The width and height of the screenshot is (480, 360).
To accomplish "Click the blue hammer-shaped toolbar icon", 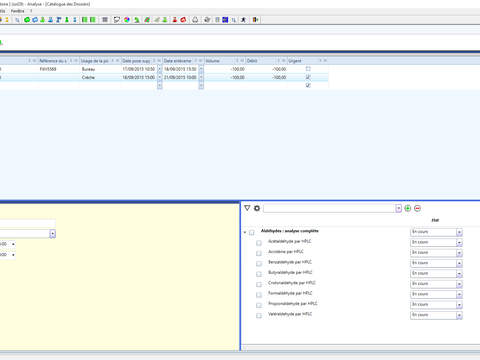I will [x=59, y=20].
